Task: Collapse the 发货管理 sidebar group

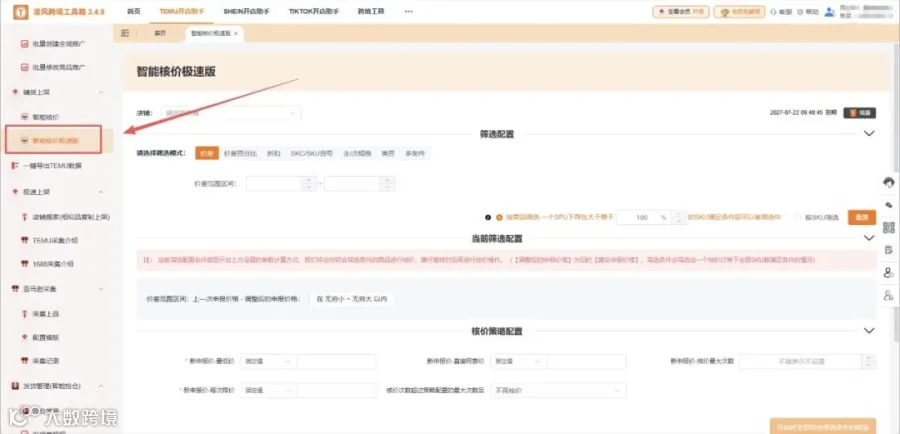Action: coord(101,386)
